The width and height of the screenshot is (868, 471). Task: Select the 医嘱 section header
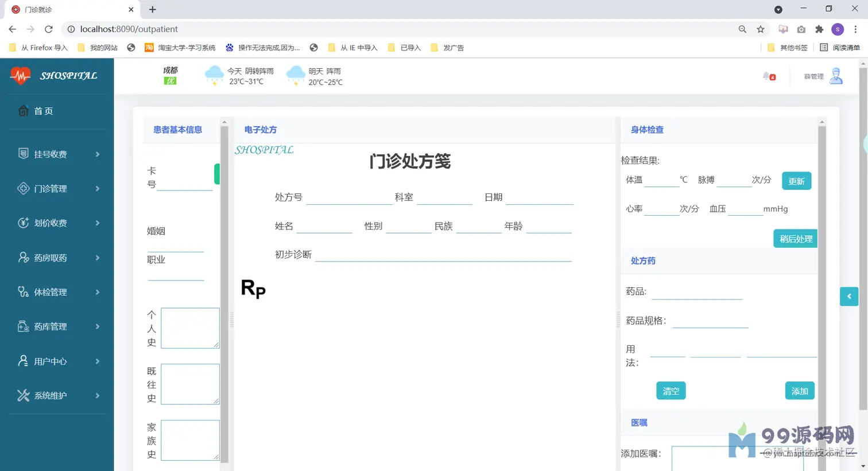click(639, 423)
